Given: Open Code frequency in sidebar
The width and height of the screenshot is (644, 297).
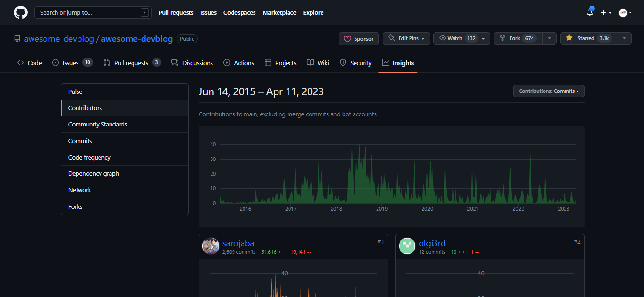Looking at the screenshot, I should (124, 157).
